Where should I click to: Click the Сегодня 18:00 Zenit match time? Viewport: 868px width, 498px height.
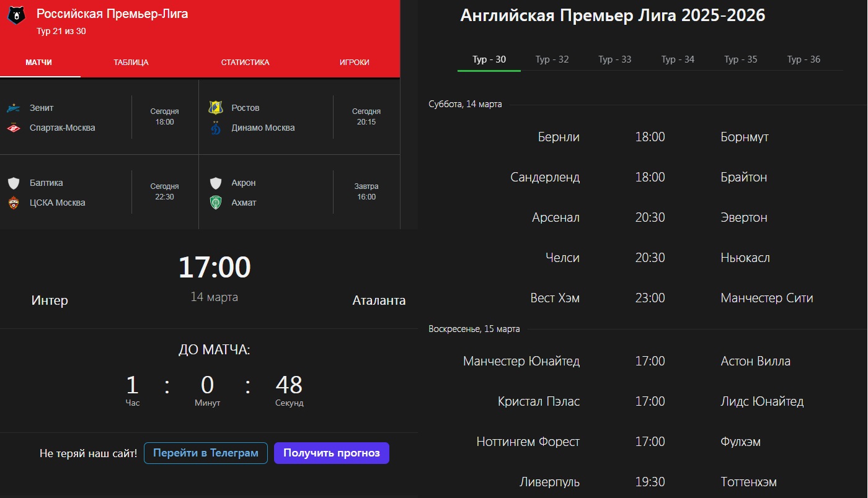[x=164, y=117]
